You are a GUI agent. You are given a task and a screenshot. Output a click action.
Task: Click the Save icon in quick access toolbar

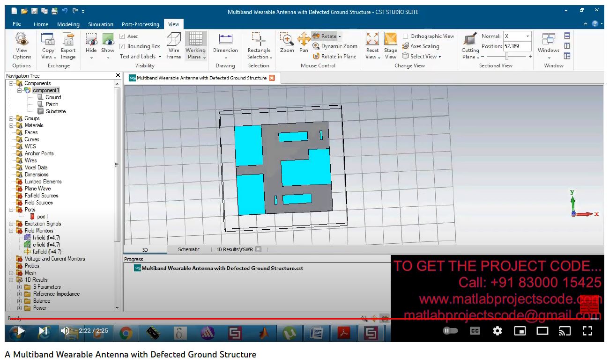pos(35,11)
